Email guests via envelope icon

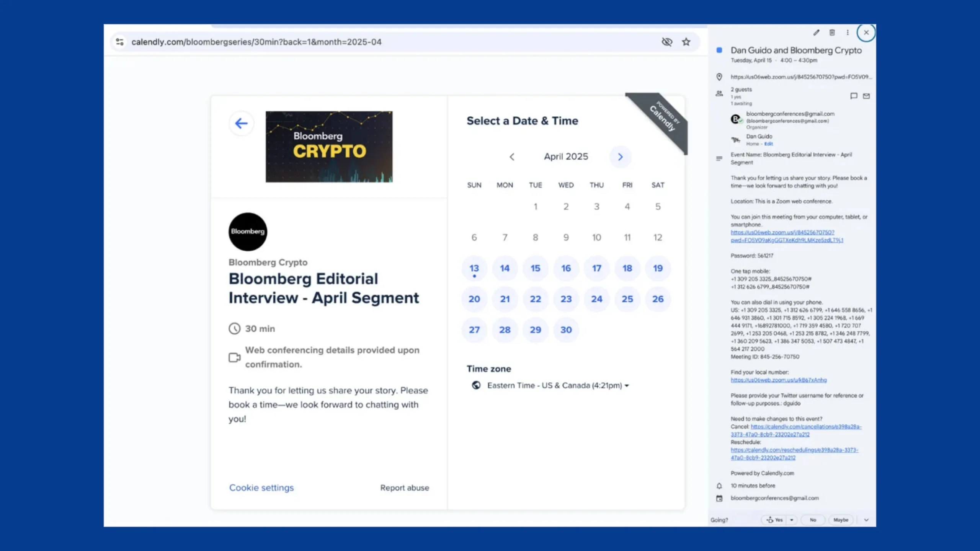[866, 96]
